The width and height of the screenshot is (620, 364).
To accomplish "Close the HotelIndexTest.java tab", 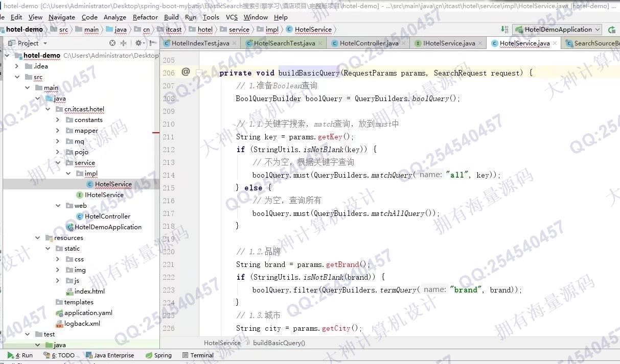I will [x=234, y=43].
